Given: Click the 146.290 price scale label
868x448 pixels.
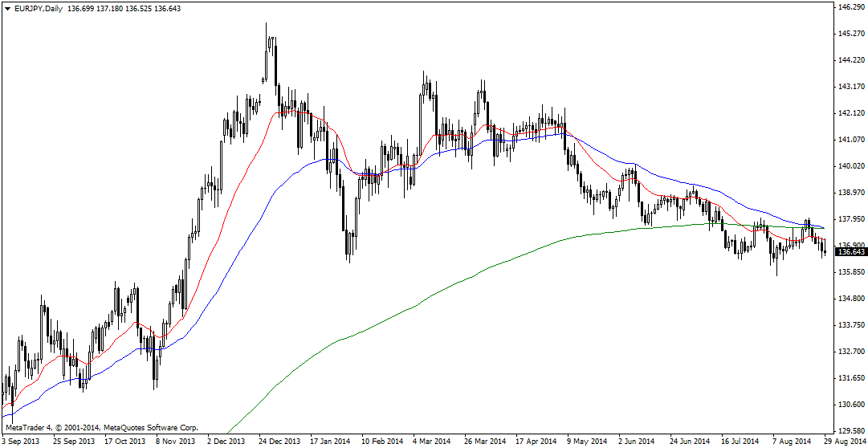Looking at the screenshot, I should pyautogui.click(x=850, y=7).
